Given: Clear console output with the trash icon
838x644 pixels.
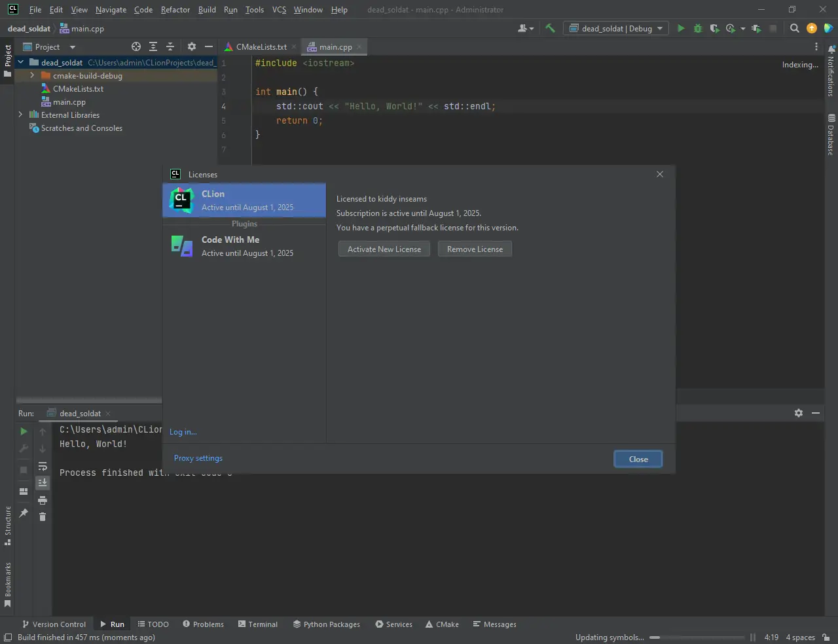Looking at the screenshot, I should 43,517.
